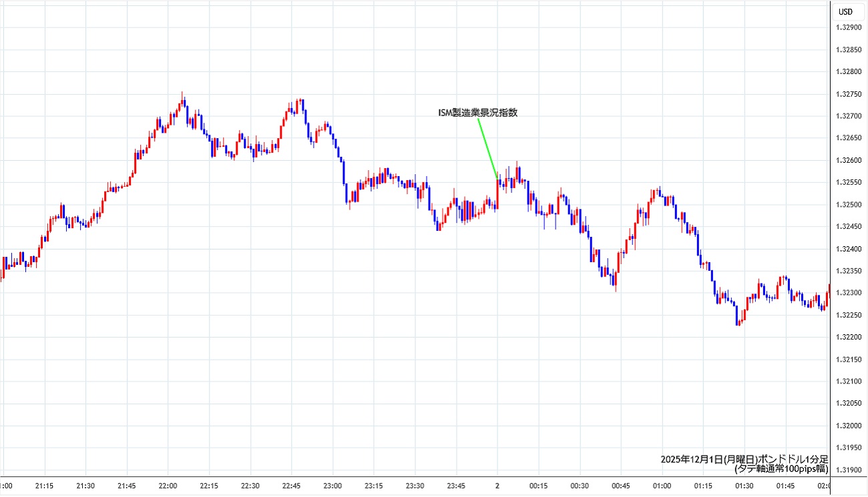The height and width of the screenshot is (497, 868).
Task: Click the タテ軸通常100pips幅 note text
Action: [x=781, y=469]
